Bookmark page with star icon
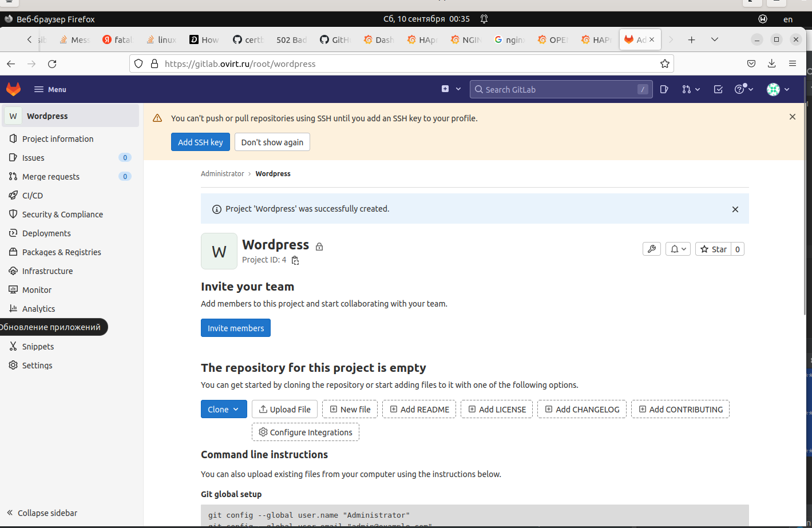 (x=664, y=63)
